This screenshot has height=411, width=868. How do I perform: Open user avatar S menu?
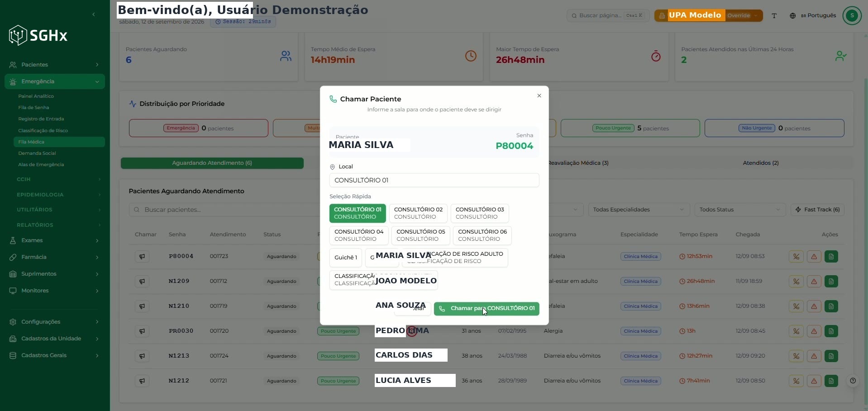coord(852,15)
